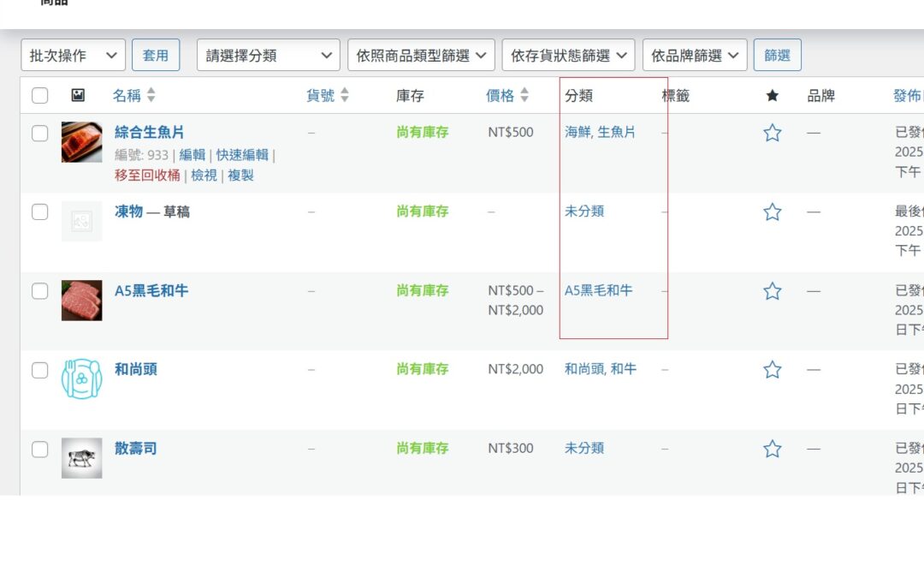Click the 發佈 date column header
Viewport: 924px width, 578px height.
coord(908,96)
